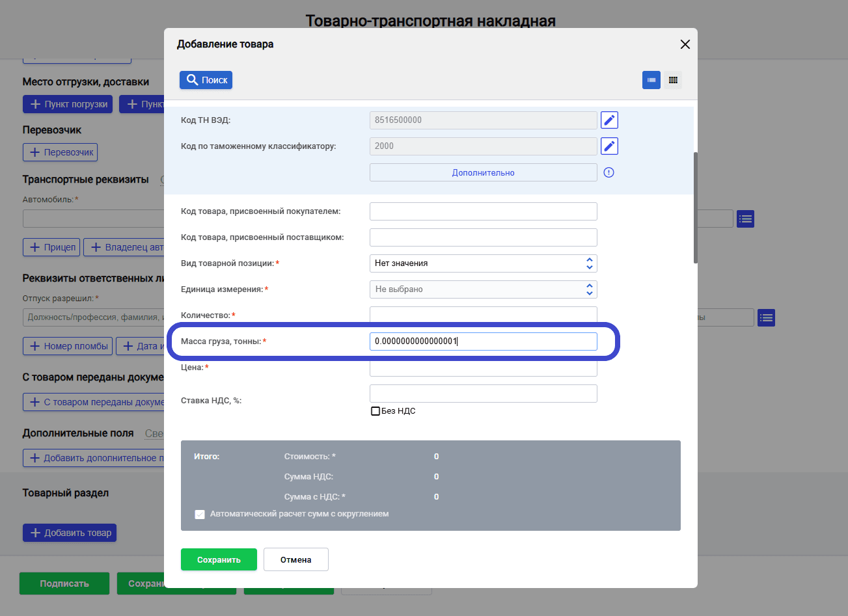Screen dimensions: 848x616
Task: Add seal number via Номер пломбы
Action: (67, 345)
